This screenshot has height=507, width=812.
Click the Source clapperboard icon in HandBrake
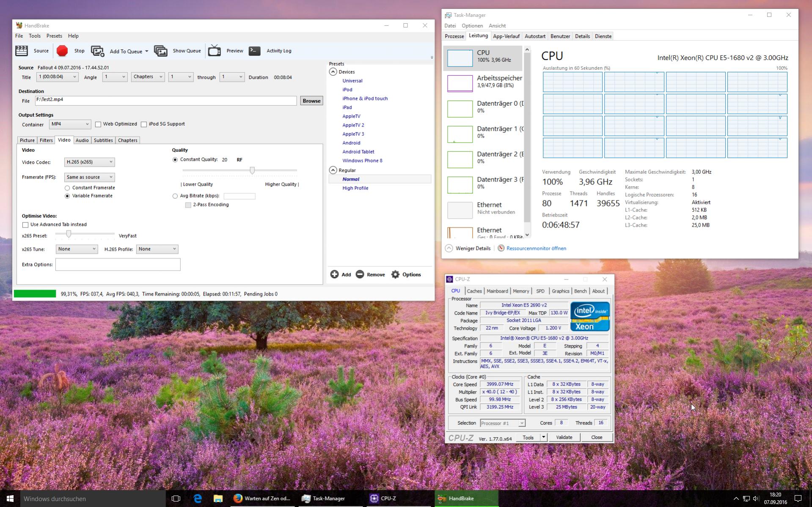(x=21, y=51)
